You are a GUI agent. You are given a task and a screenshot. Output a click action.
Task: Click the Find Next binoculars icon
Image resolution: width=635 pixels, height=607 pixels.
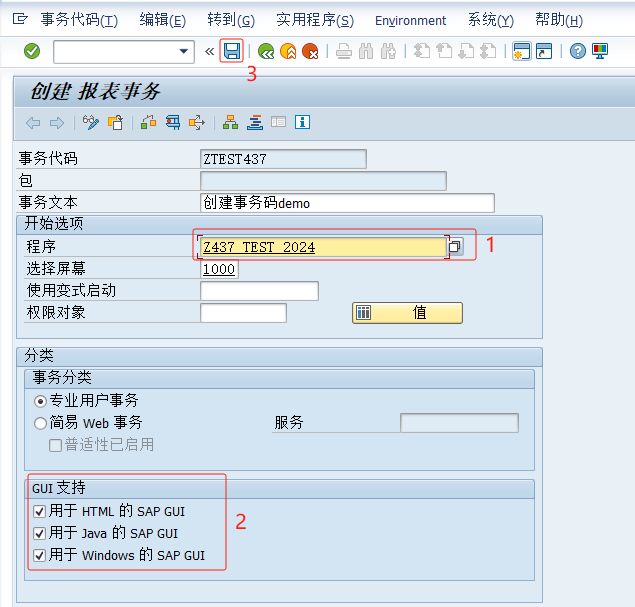(x=388, y=51)
